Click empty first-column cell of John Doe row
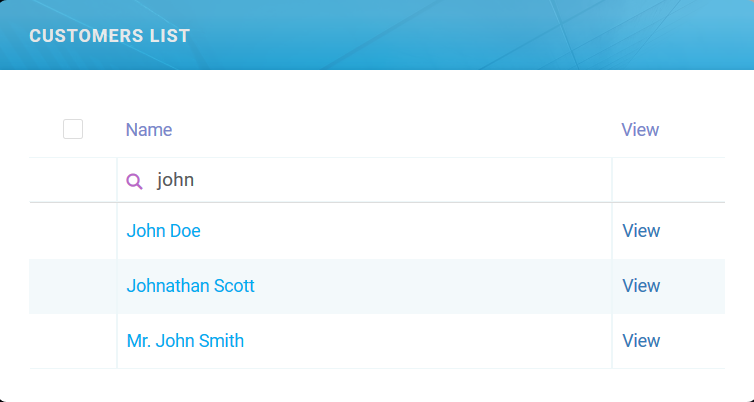Screen dimensions: 754x402 tap(73, 231)
